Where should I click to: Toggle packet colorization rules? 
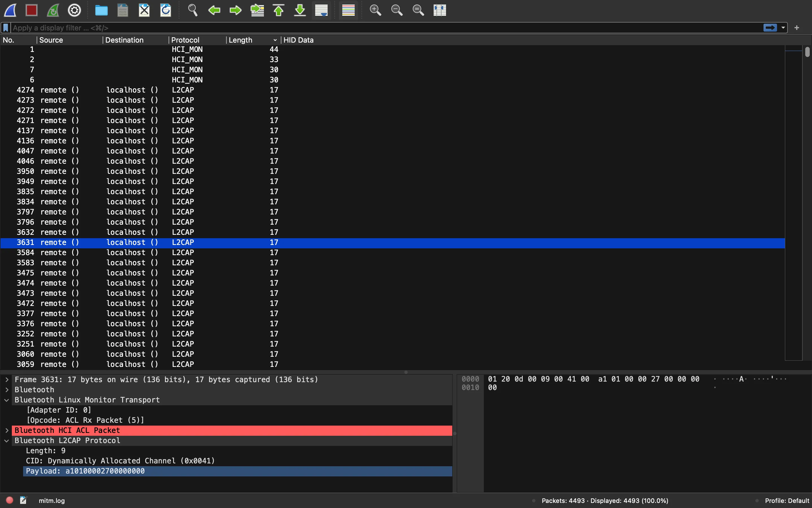[348, 10]
